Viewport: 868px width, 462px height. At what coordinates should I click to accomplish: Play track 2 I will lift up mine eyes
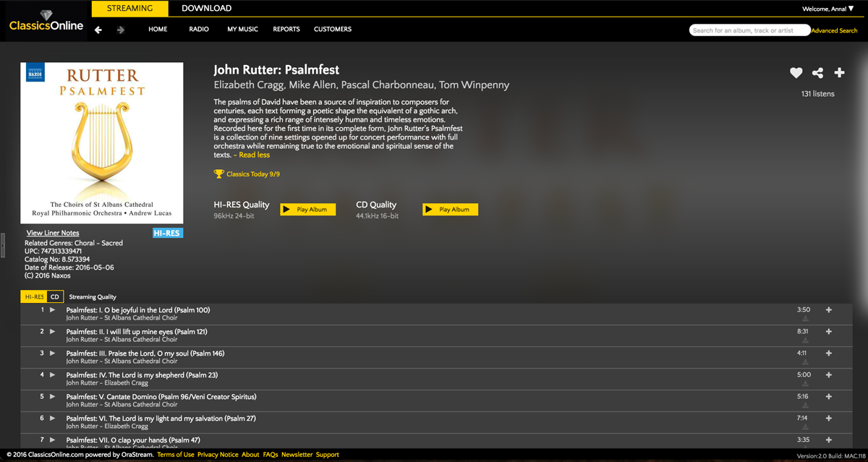(x=52, y=331)
